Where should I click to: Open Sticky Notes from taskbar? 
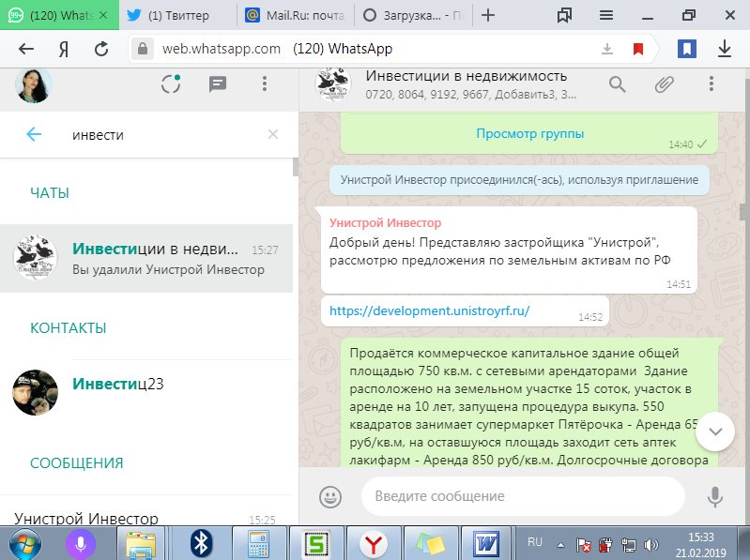(x=431, y=544)
